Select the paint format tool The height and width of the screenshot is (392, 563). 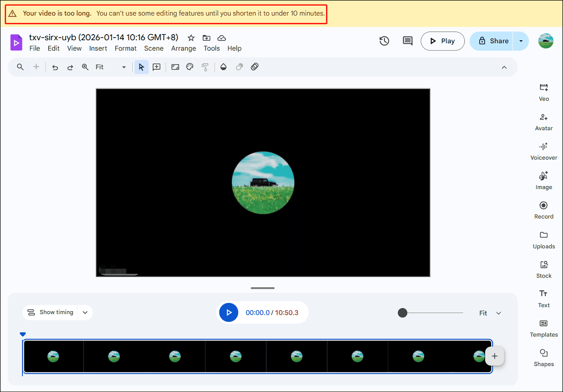coord(205,67)
